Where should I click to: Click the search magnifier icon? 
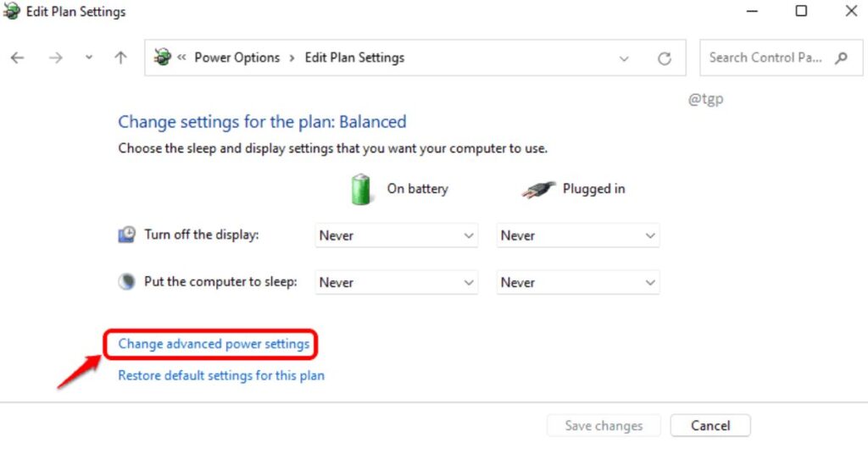click(x=841, y=58)
